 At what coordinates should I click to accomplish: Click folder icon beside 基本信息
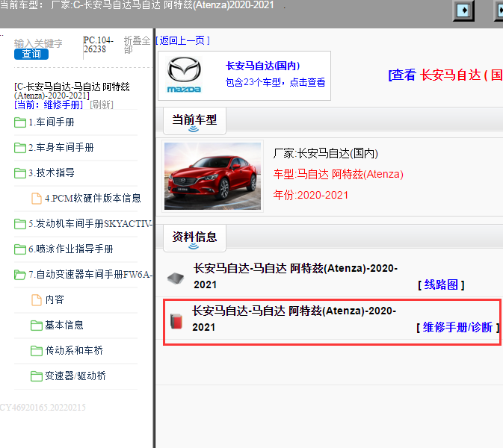(x=37, y=326)
